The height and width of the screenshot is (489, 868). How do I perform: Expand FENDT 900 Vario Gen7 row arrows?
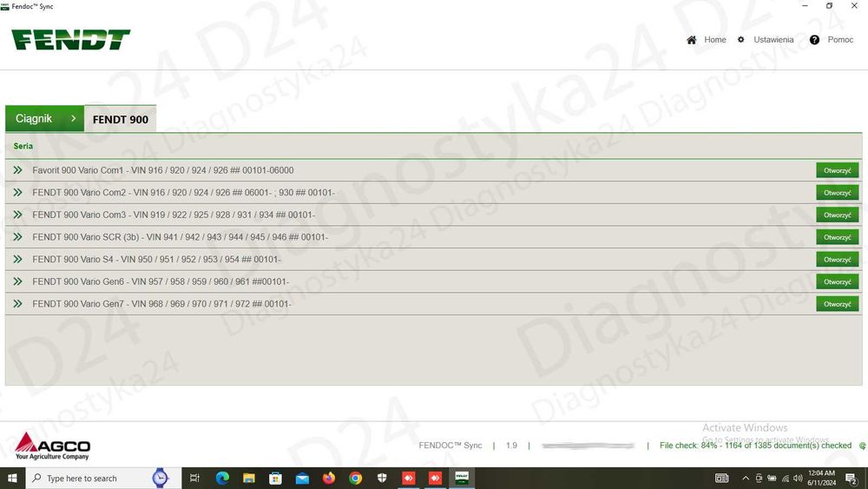pyautogui.click(x=17, y=303)
